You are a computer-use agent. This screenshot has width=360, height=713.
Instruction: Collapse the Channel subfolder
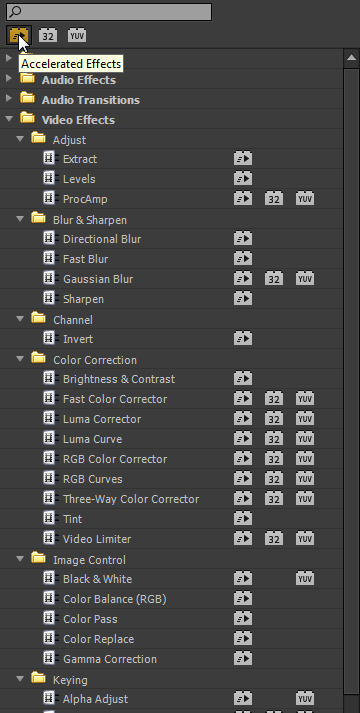tap(20, 319)
